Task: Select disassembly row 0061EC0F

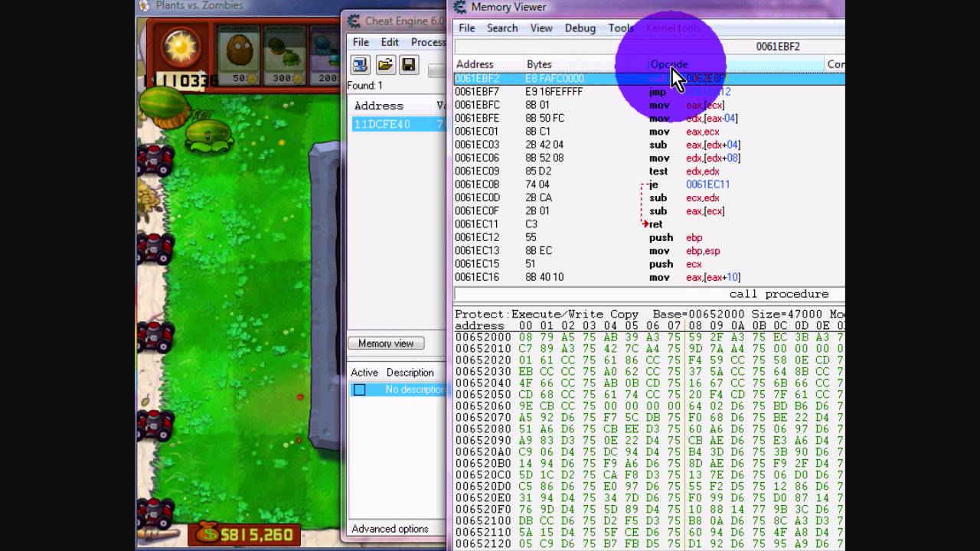Action: [x=649, y=211]
